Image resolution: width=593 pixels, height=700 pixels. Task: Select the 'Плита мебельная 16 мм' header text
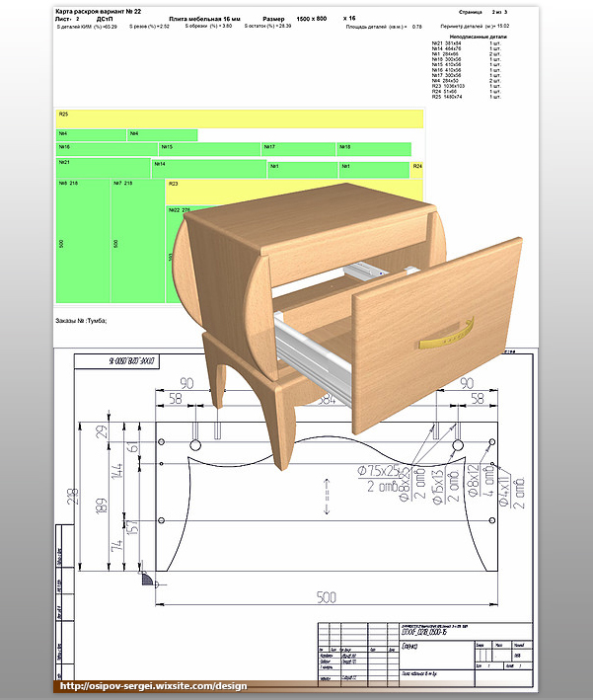point(204,19)
